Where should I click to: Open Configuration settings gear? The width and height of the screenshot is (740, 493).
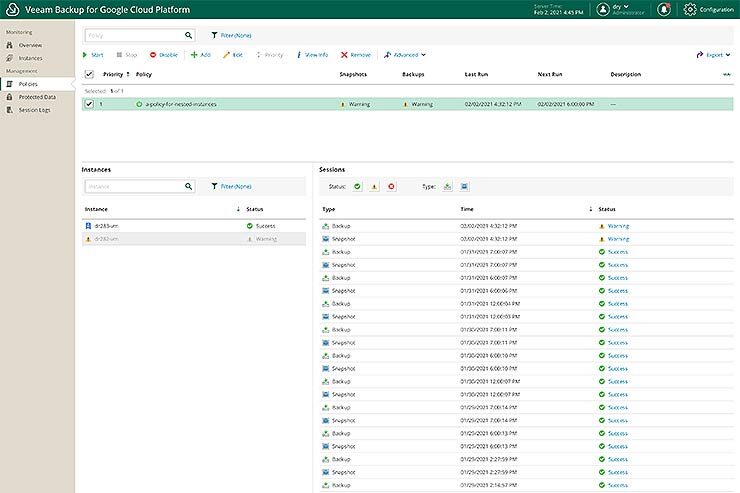pos(691,9)
